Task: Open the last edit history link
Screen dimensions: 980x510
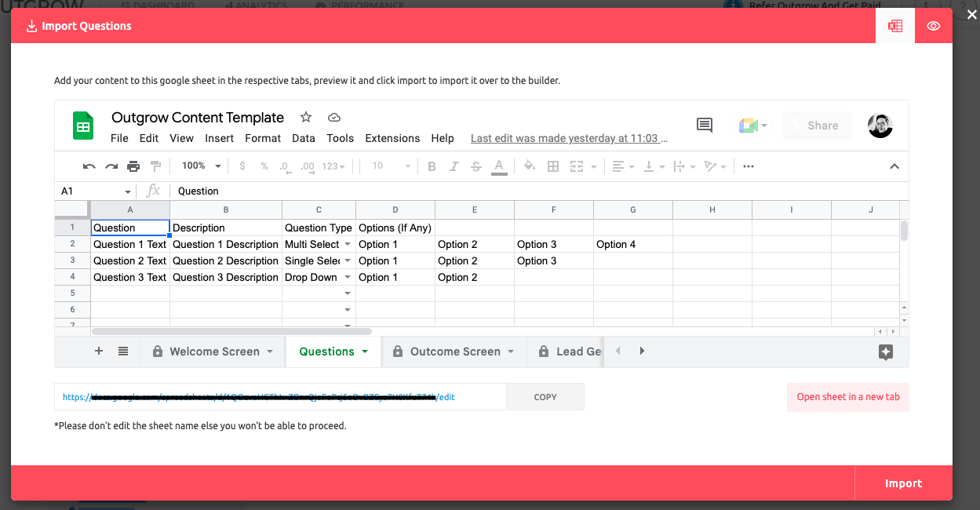Action: [x=569, y=138]
